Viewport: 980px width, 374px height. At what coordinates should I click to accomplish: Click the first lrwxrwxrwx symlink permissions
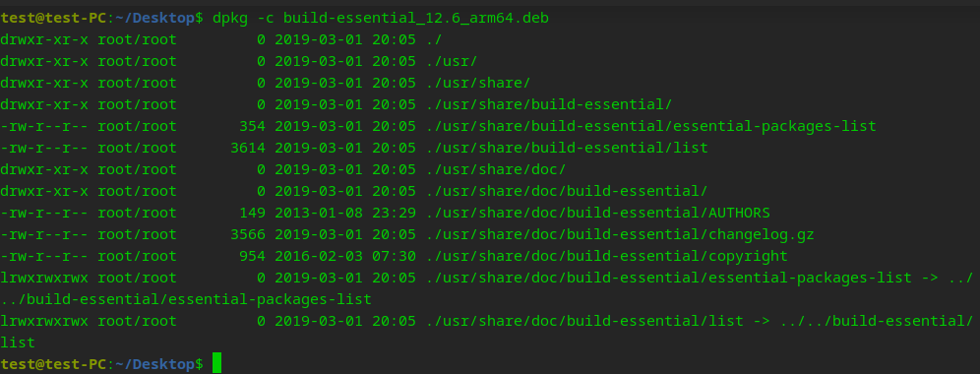coord(44,278)
